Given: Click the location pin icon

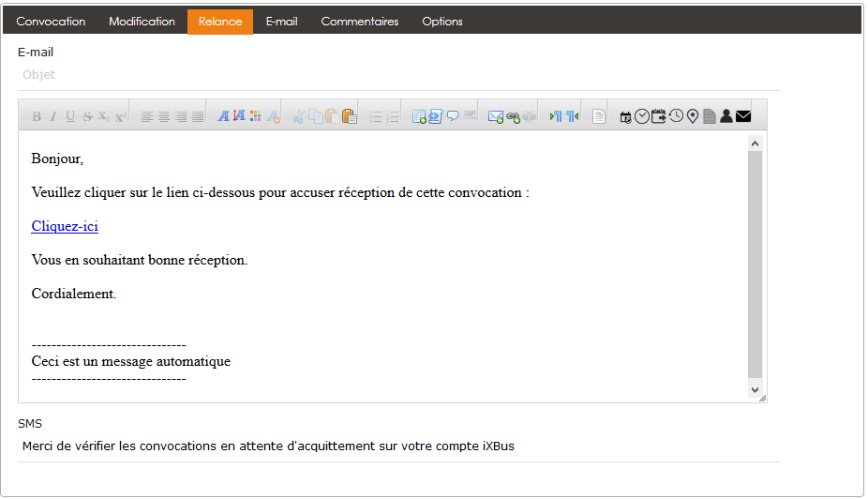Looking at the screenshot, I should coord(693,116).
